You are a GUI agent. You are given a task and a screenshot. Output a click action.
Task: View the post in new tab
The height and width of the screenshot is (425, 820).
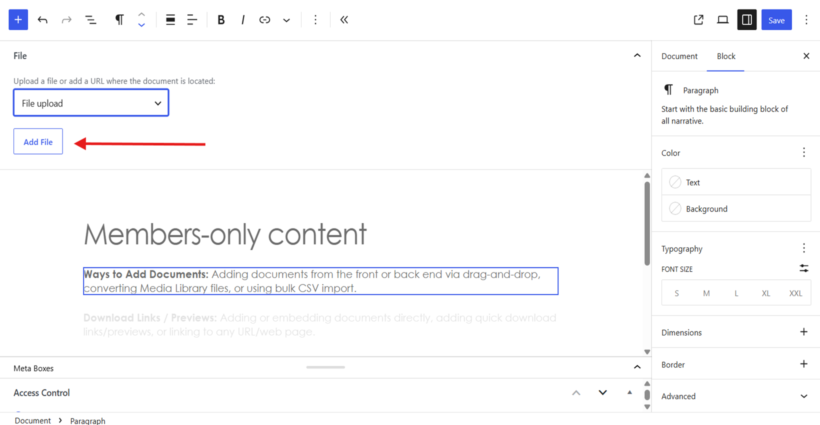tap(698, 20)
